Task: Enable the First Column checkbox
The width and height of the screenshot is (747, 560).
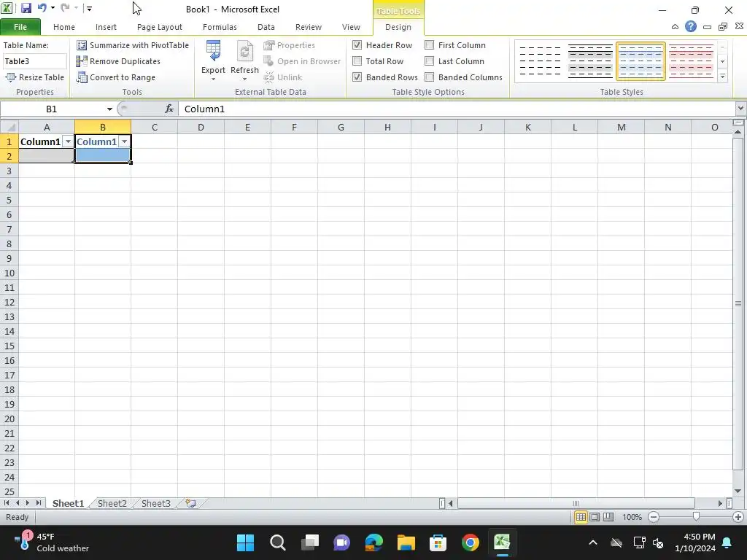Action: 429,45
